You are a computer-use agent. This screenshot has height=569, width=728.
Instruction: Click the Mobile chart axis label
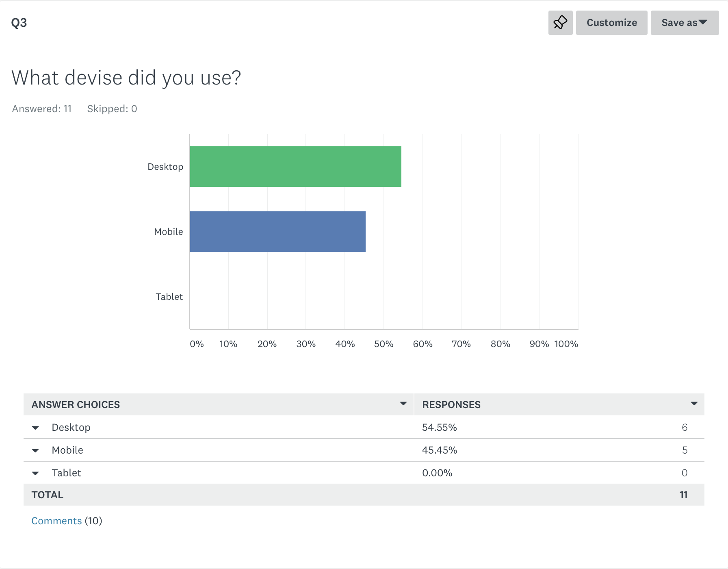click(169, 232)
